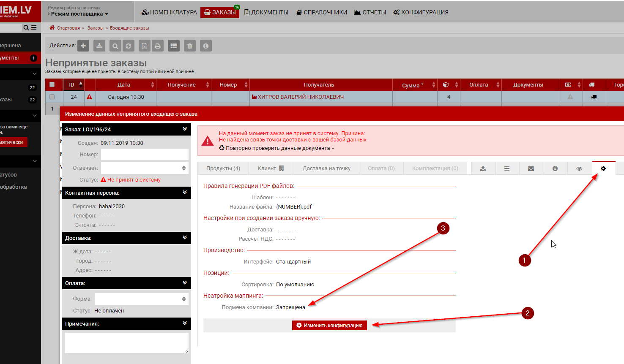The width and height of the screenshot is (624, 364).
Task: Click the 'Изменить конфигурацию' button
Action: point(329,326)
